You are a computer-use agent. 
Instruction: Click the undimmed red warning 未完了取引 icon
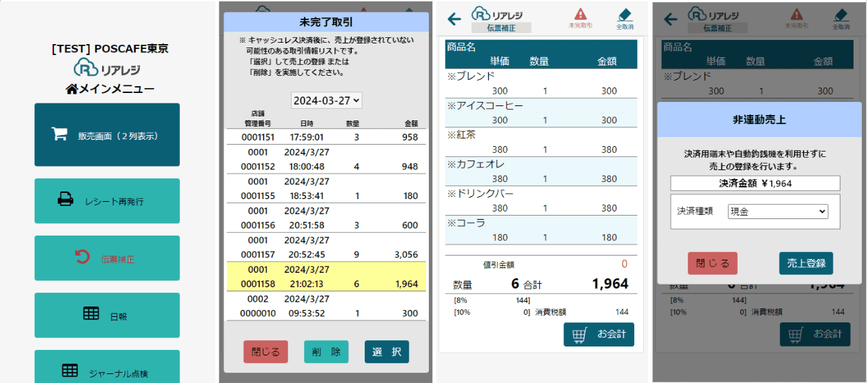tap(580, 15)
